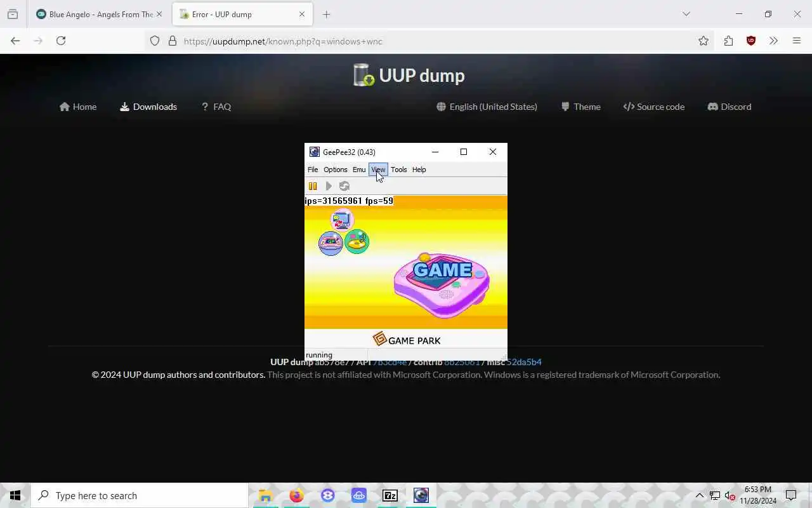
Task: Click the ips/fps counter text
Action: [x=349, y=201]
